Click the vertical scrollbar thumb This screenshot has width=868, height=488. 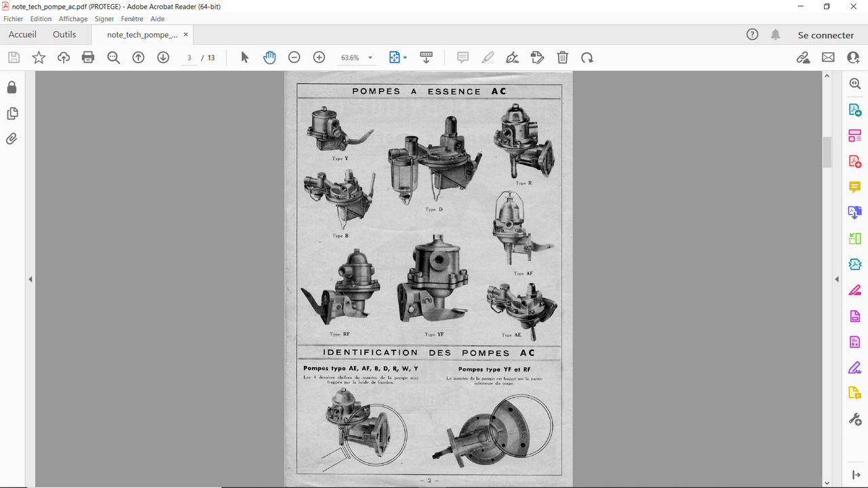pos(827,152)
